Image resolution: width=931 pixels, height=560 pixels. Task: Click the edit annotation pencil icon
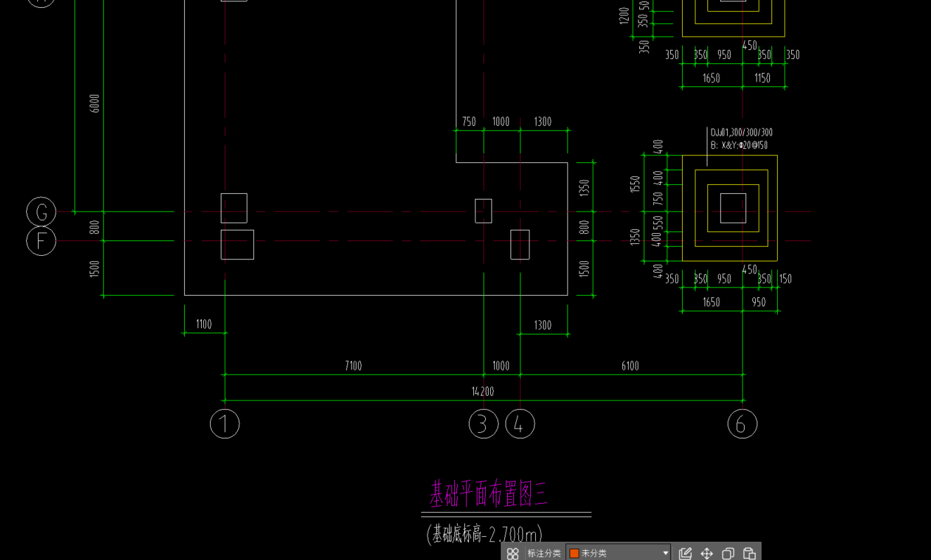pyautogui.click(x=686, y=554)
